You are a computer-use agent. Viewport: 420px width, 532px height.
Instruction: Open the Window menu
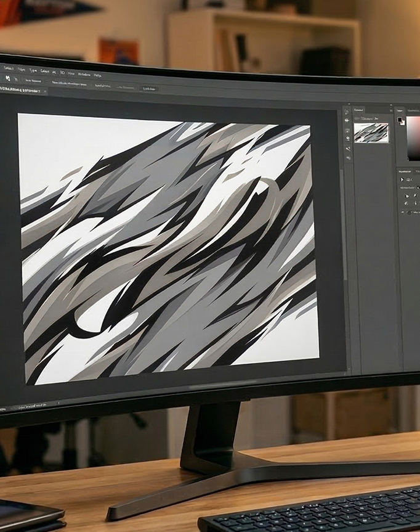[x=84, y=75]
